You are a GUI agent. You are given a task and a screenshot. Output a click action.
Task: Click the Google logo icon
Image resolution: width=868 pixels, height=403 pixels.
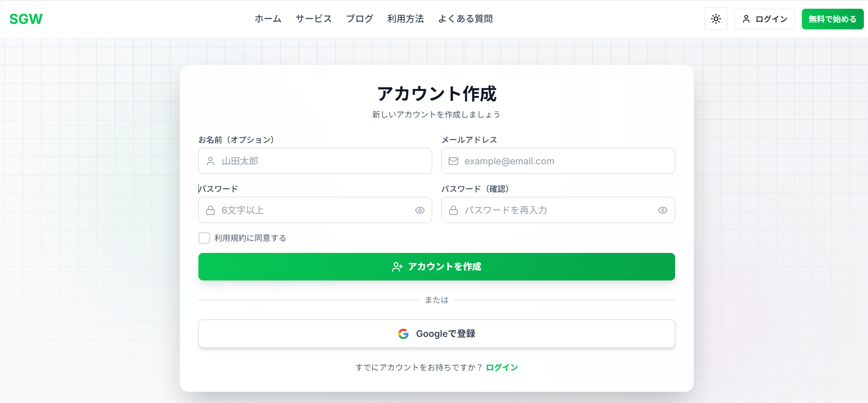point(403,334)
